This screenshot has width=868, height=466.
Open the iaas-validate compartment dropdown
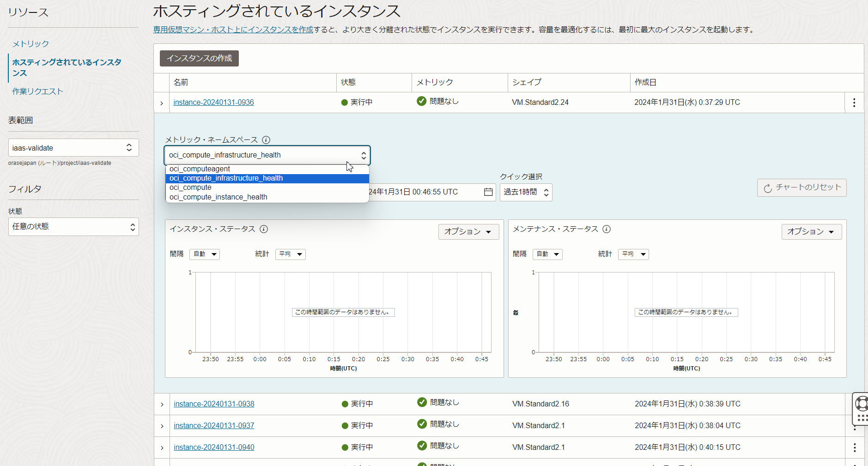click(73, 148)
